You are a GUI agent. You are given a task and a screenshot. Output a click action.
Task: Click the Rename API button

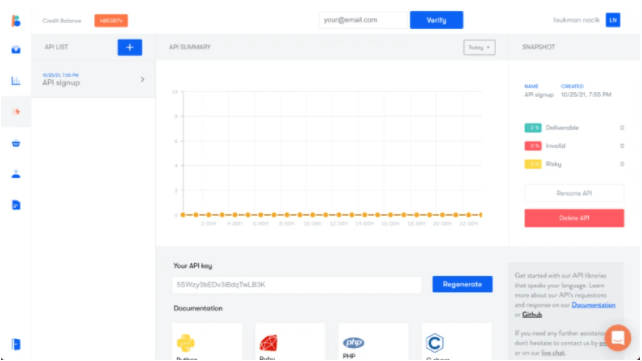coord(574,193)
